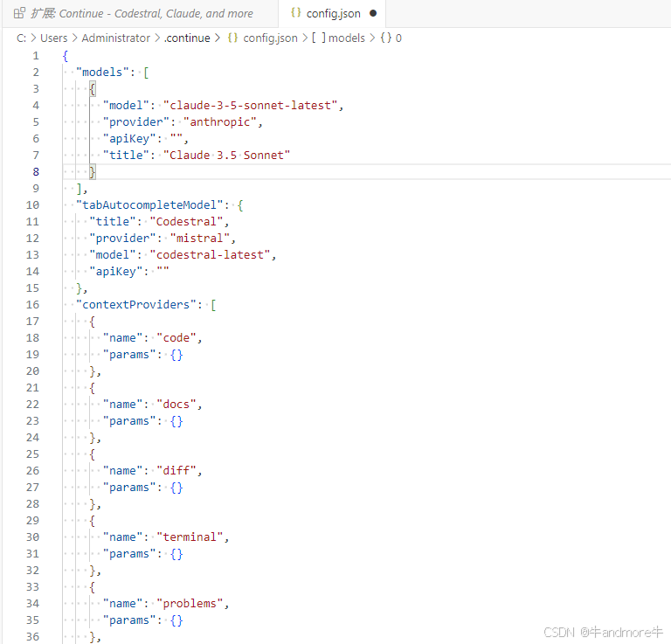This screenshot has height=644, width=671.
Task: Place cursor in empty apiKey value on line 14
Action: pos(163,271)
